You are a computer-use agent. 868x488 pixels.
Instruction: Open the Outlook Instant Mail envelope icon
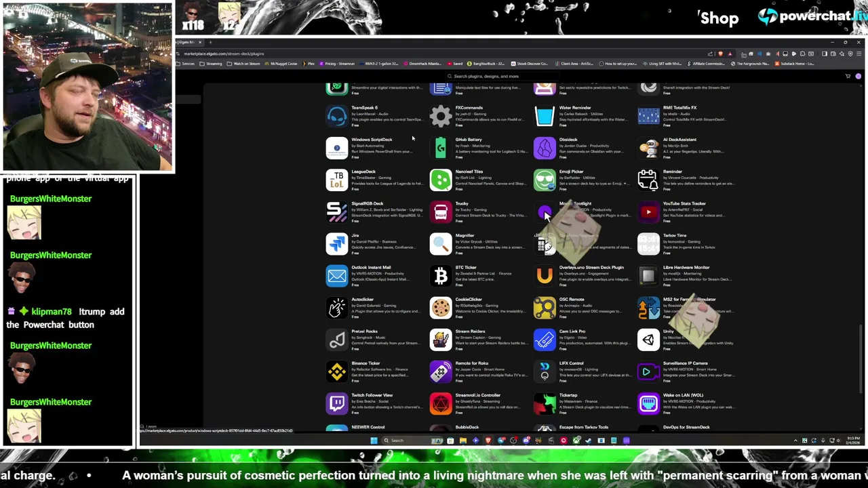[x=337, y=276]
